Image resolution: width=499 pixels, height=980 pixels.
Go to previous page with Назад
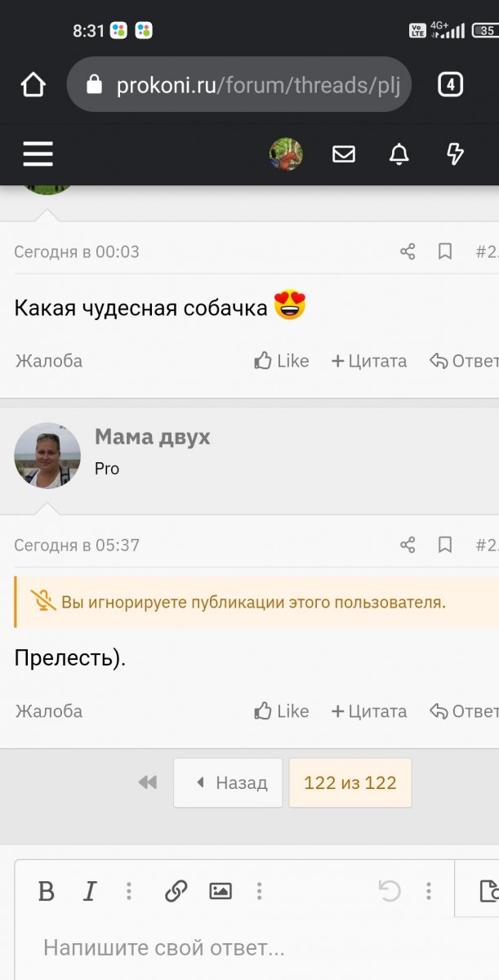tap(228, 783)
